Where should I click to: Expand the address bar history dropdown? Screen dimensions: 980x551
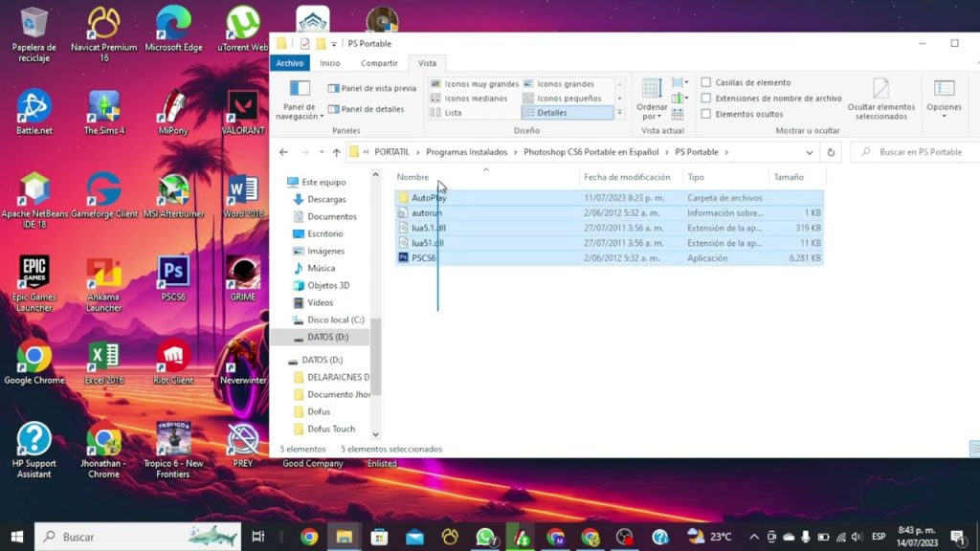point(810,152)
